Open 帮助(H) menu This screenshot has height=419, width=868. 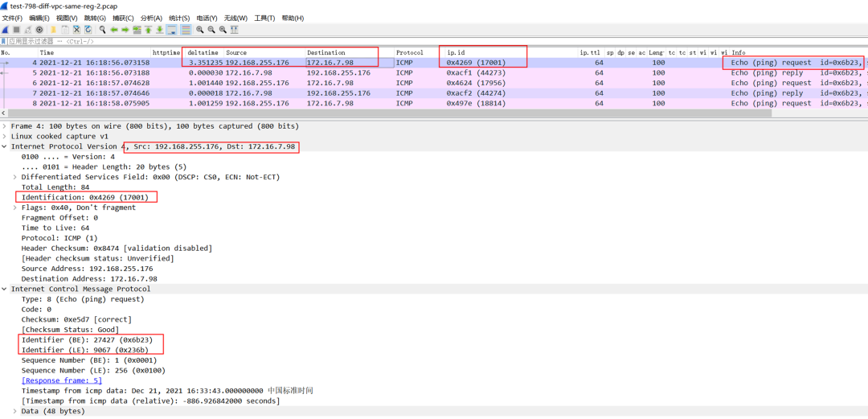point(293,18)
